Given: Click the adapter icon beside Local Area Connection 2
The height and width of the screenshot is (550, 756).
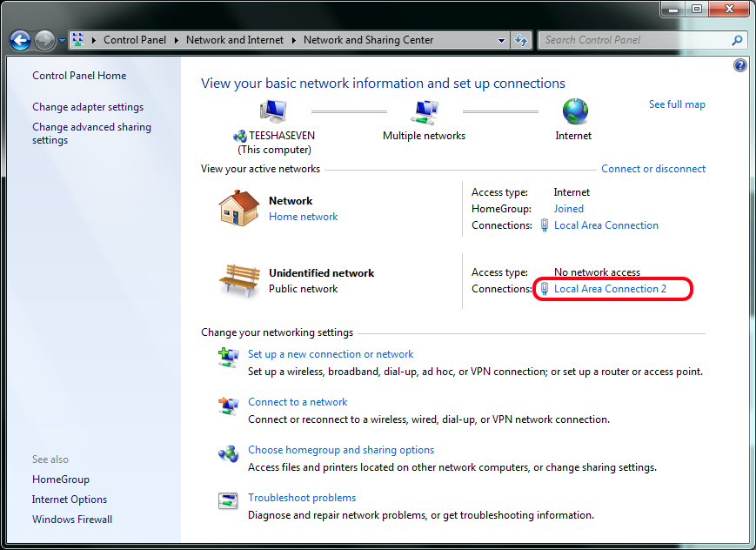Looking at the screenshot, I should tap(545, 289).
